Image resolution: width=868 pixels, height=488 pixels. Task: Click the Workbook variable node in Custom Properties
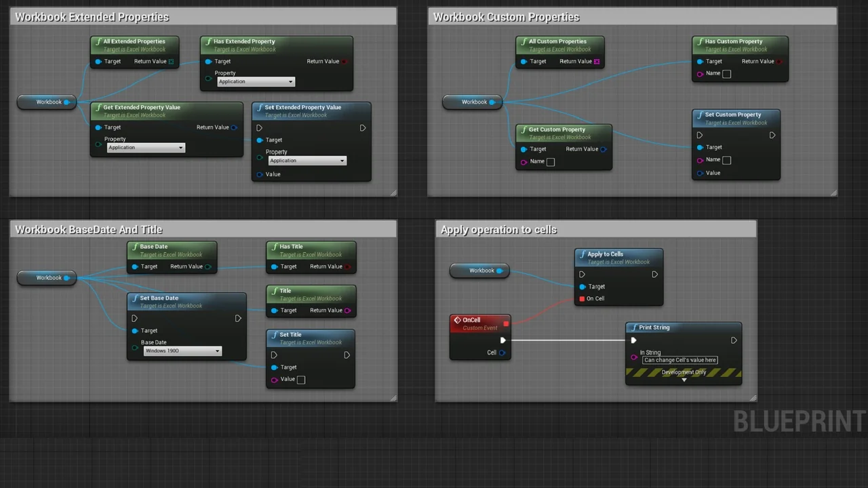click(473, 102)
